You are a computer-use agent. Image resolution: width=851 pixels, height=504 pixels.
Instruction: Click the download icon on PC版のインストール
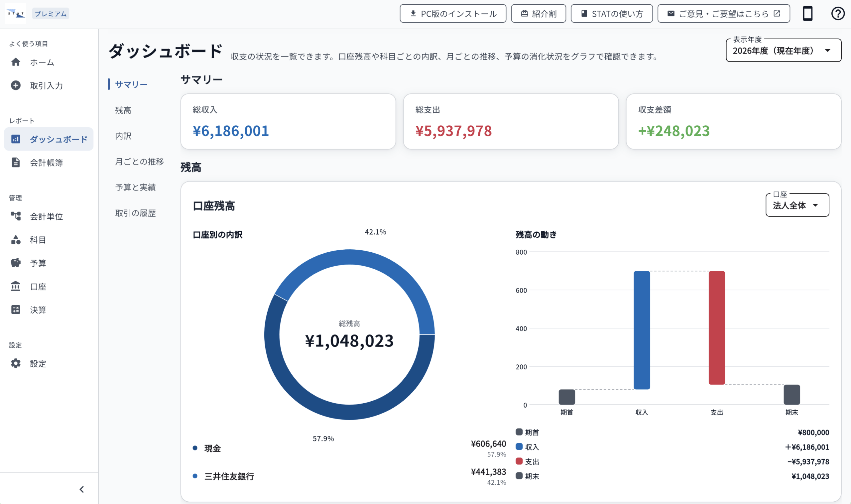click(x=413, y=13)
